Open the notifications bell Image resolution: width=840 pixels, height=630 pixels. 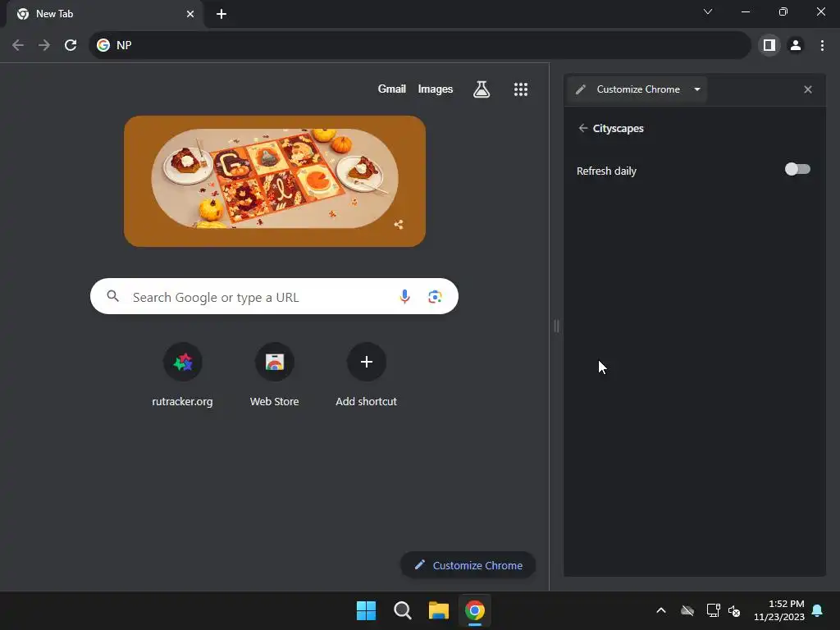point(817,610)
